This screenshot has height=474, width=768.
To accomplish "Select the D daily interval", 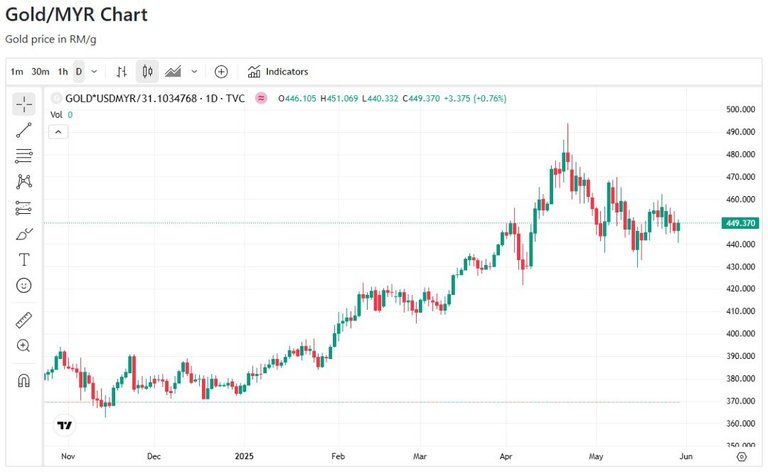I will coord(78,71).
